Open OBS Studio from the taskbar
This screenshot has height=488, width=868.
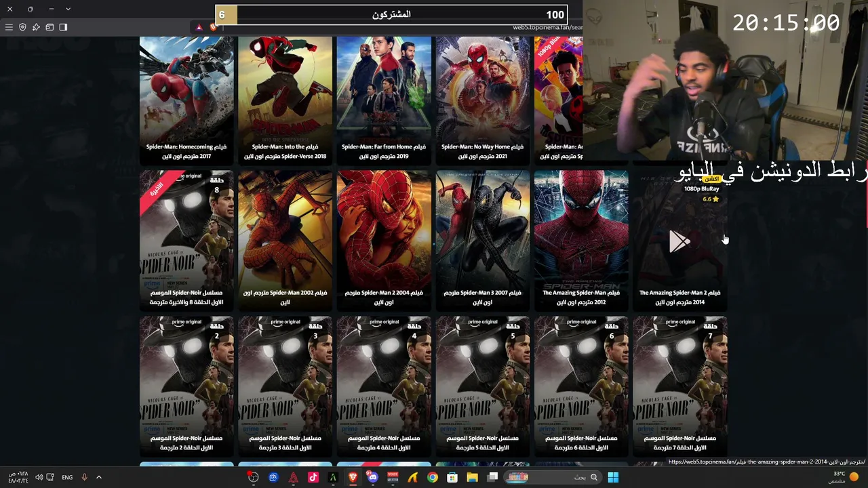coord(254,477)
